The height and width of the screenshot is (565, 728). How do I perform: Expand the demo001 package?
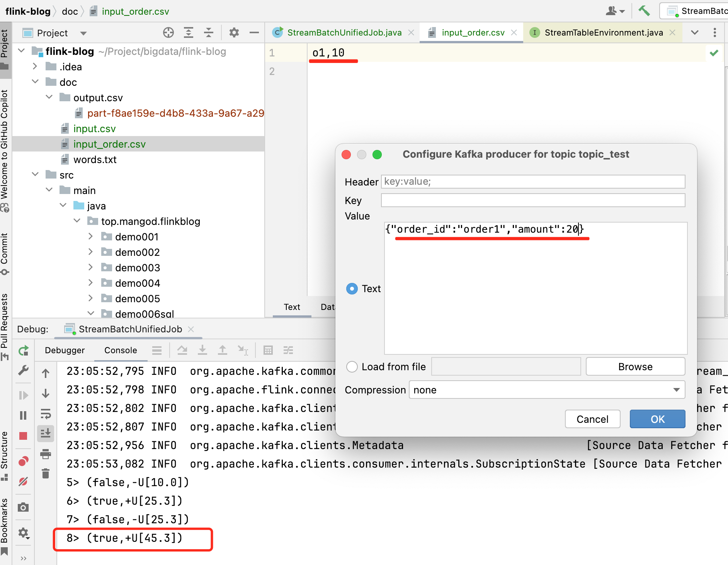[x=90, y=236]
